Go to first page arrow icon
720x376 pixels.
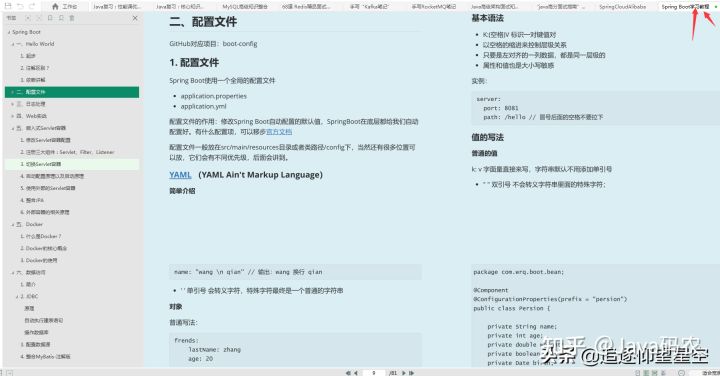348,373
